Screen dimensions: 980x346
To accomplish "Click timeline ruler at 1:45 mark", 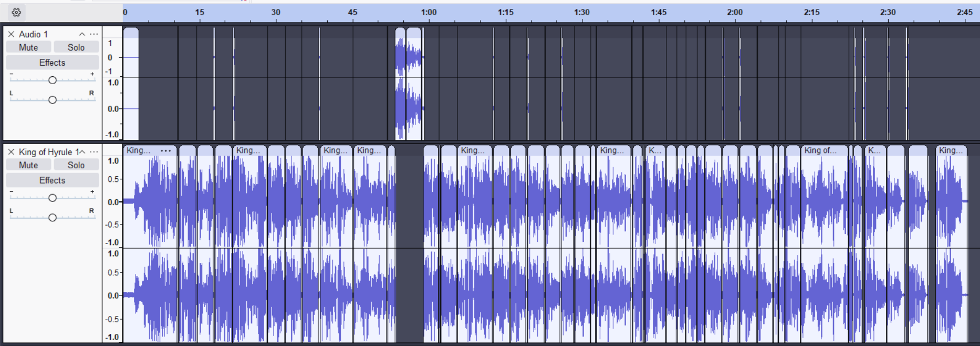I will [x=659, y=13].
